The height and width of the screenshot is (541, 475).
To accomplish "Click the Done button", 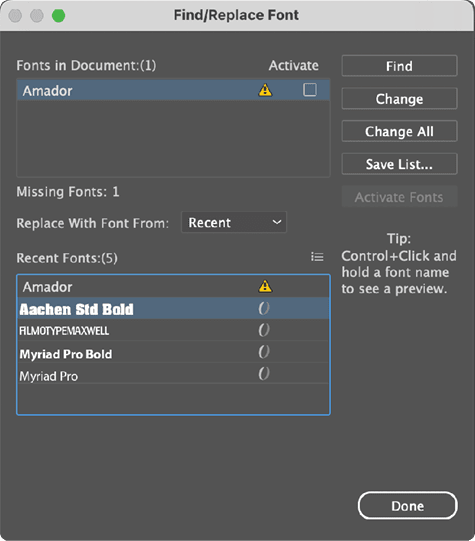I will (408, 505).
